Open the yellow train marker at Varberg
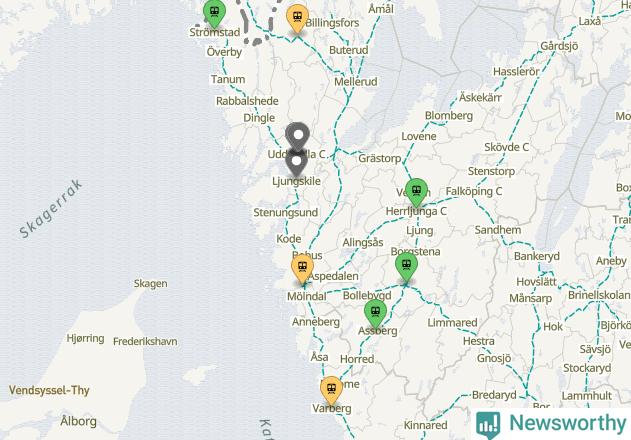The height and width of the screenshot is (440, 631). (331, 391)
